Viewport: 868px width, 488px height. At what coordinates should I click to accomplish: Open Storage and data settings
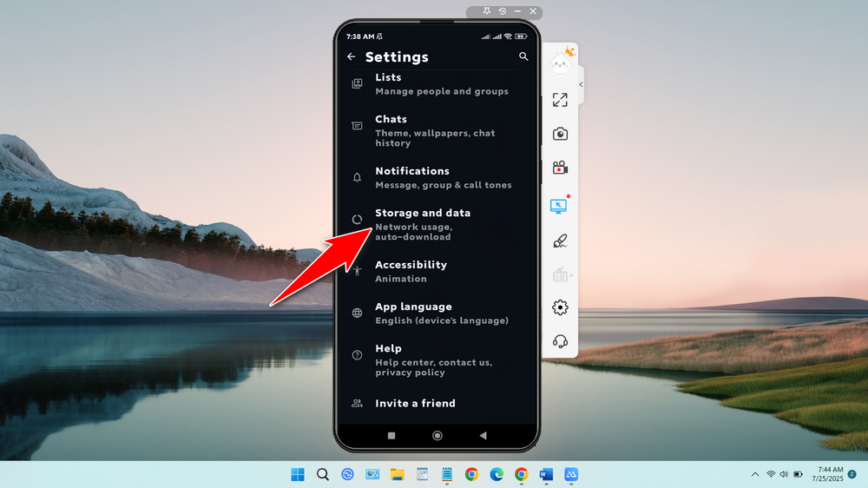pos(437,224)
